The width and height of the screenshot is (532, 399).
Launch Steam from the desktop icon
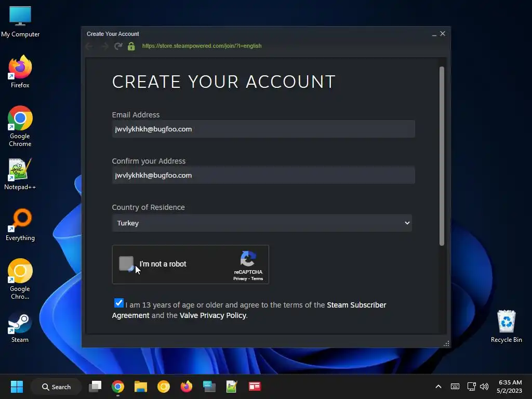coord(20,327)
